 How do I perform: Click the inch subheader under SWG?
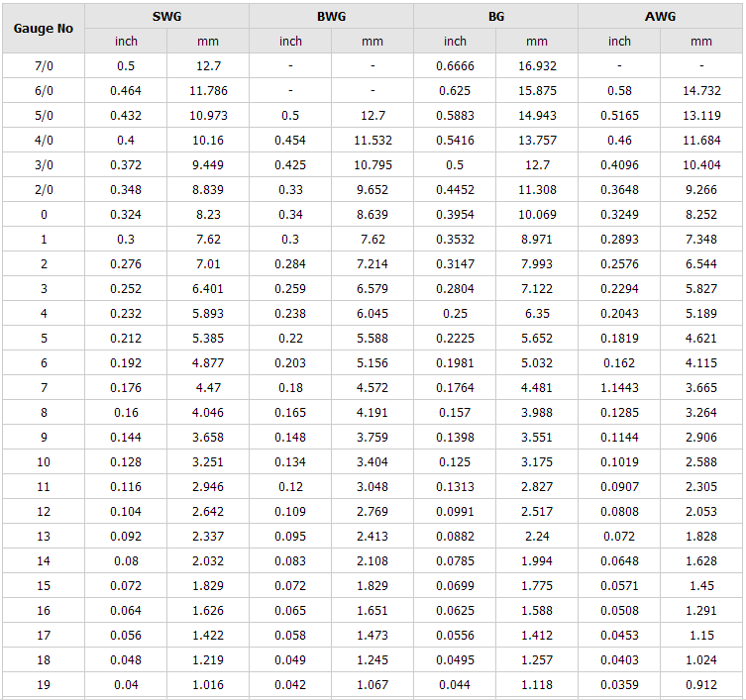coord(127,42)
